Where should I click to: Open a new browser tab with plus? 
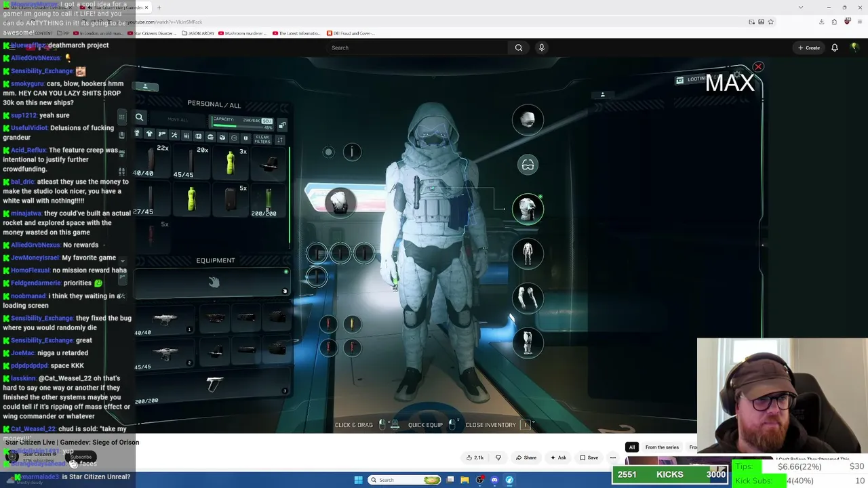point(159,7)
